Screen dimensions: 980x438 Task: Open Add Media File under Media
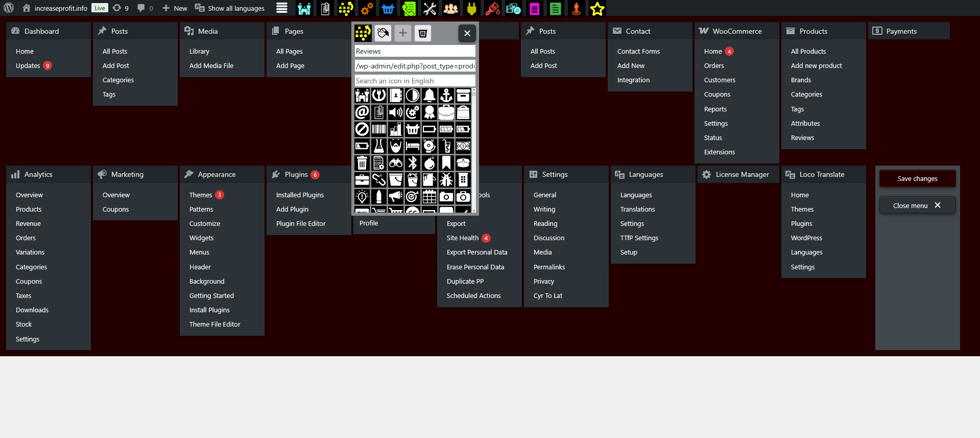(x=211, y=65)
